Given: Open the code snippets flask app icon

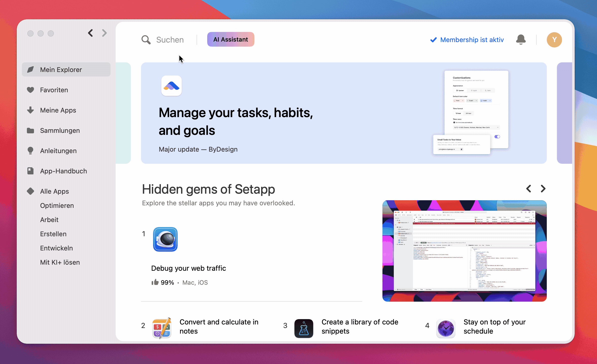Looking at the screenshot, I should 304,328.
